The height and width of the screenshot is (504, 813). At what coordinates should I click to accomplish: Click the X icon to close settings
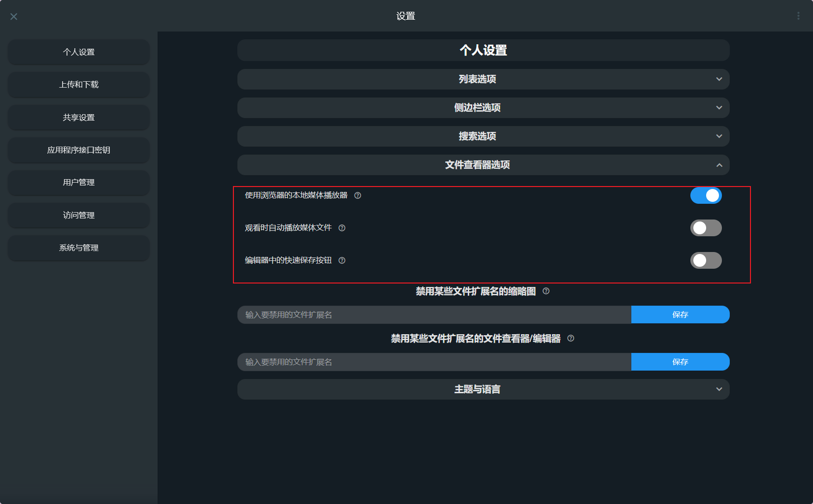14,16
